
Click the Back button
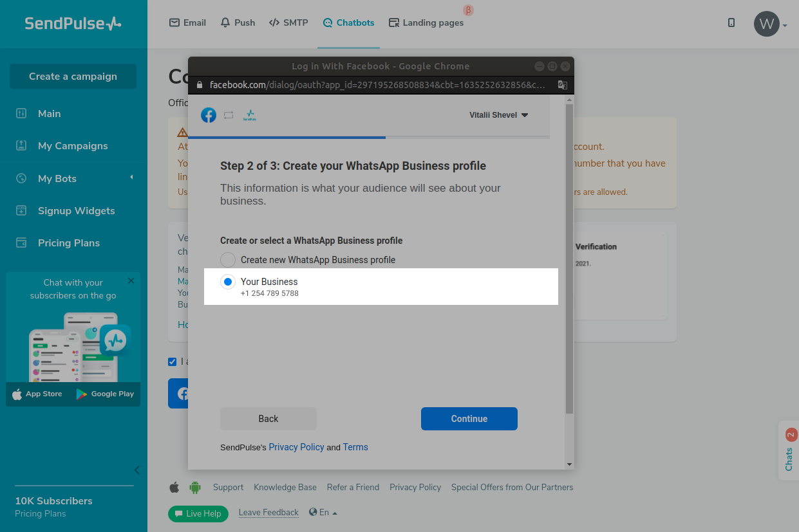pos(268,419)
